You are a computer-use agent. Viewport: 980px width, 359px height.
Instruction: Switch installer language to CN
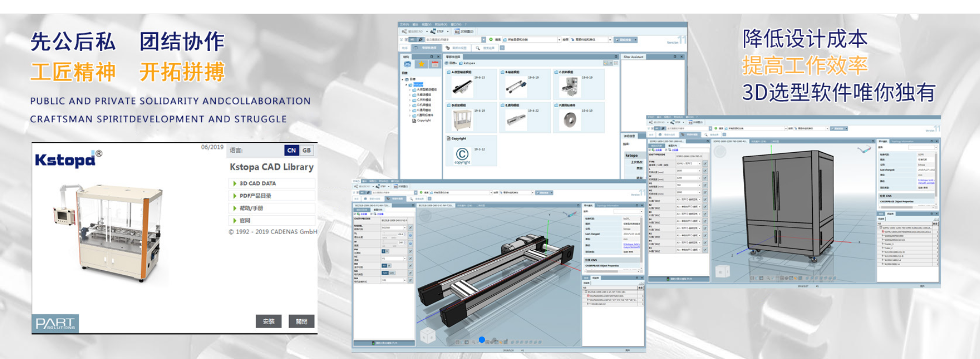click(x=292, y=150)
